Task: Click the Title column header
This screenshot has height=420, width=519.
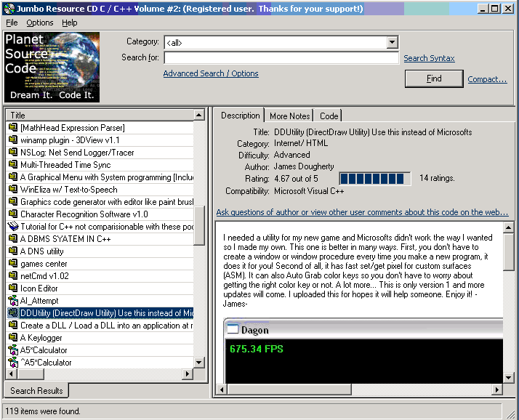Action: point(100,115)
